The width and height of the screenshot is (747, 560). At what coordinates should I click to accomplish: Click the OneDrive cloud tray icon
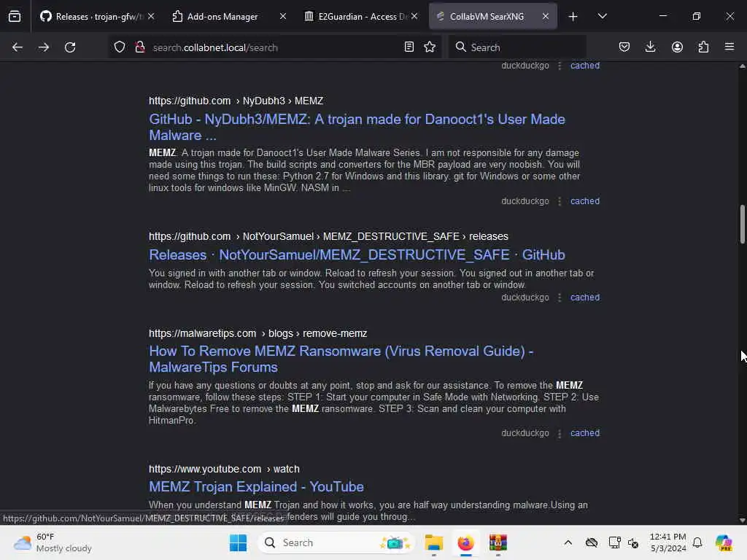(x=592, y=542)
